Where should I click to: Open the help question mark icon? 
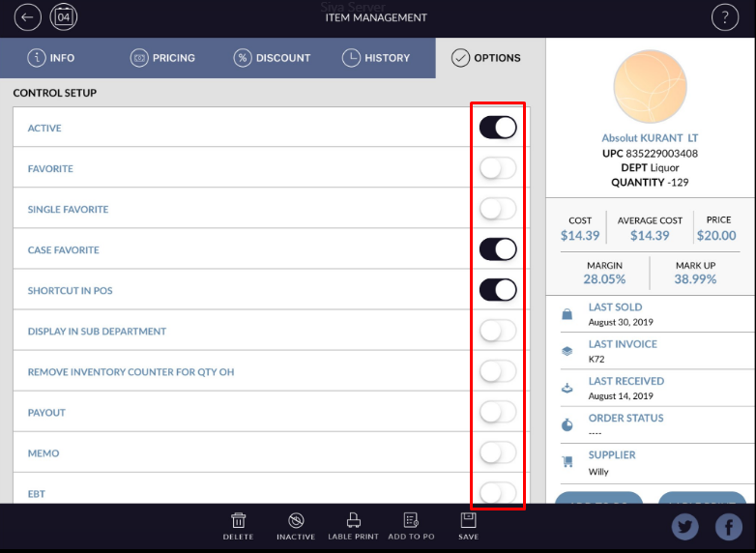click(x=725, y=17)
